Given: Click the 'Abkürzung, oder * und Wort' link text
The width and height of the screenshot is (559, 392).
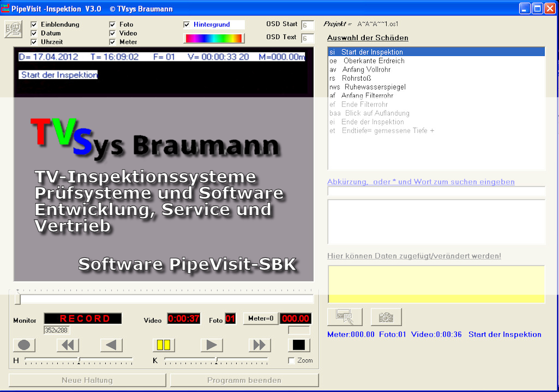Looking at the screenshot, I should pos(421,182).
